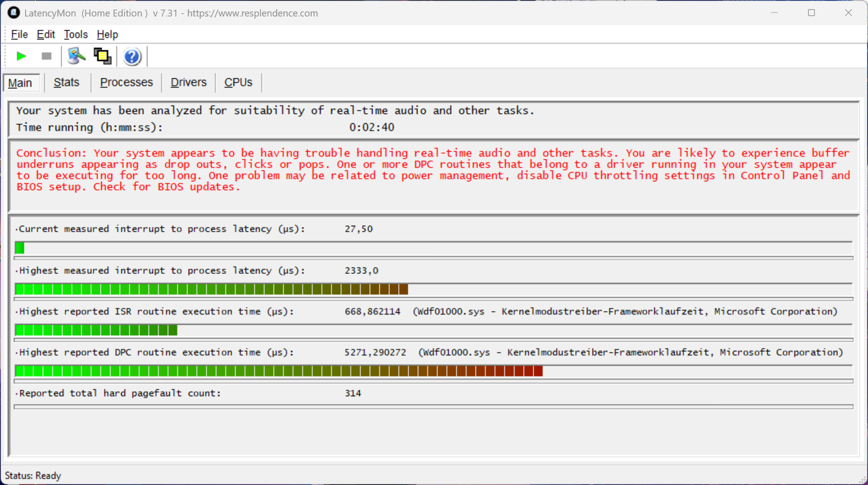
Task: Minimize the LatencyMon window
Action: (775, 13)
